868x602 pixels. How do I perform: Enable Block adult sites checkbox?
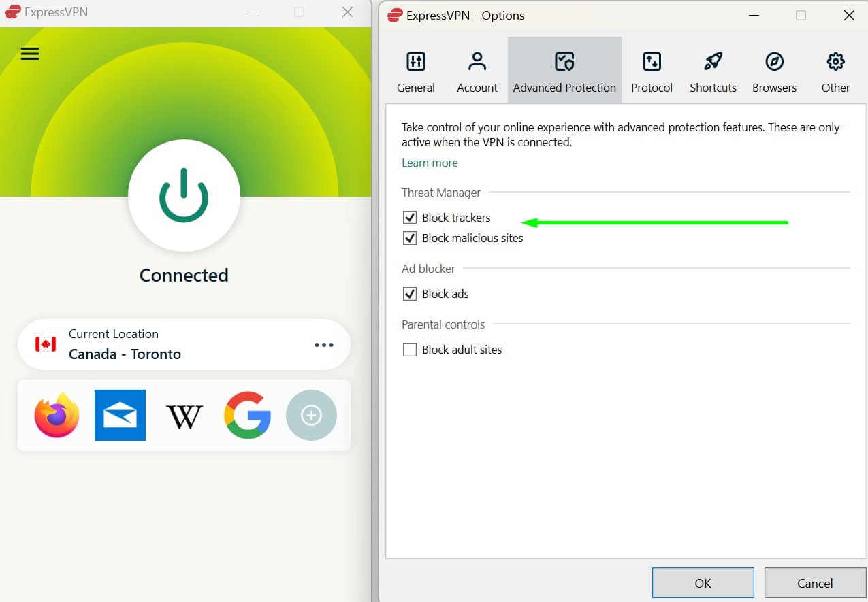tap(410, 350)
